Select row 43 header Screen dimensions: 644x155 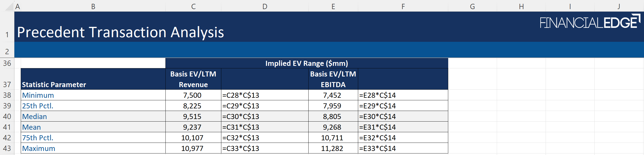tap(7, 148)
